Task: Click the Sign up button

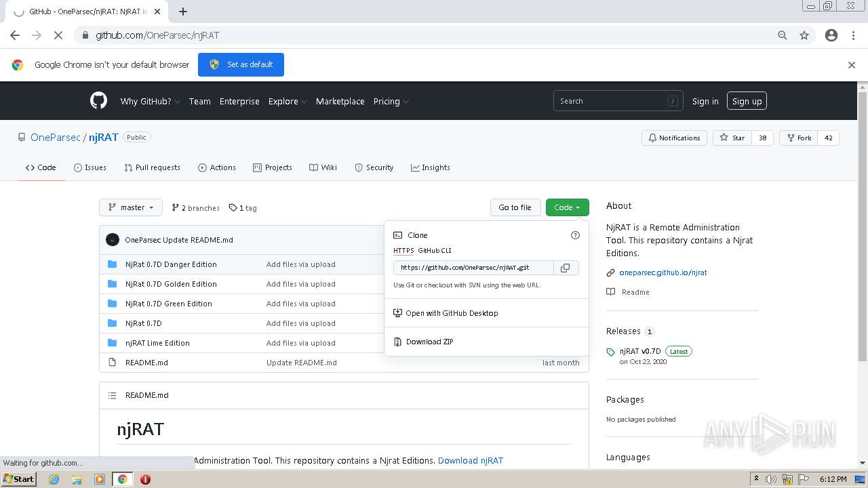Action: point(747,101)
